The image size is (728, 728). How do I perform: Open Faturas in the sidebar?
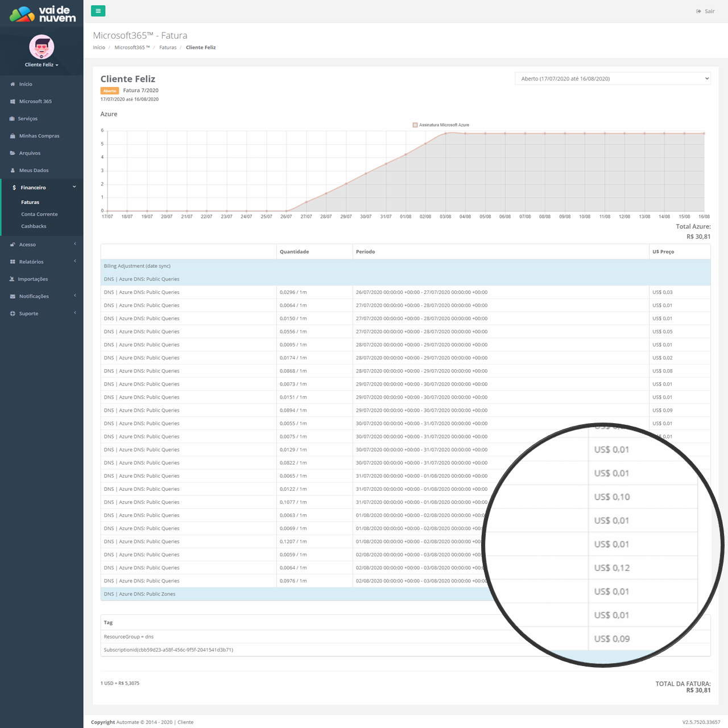pos(30,202)
